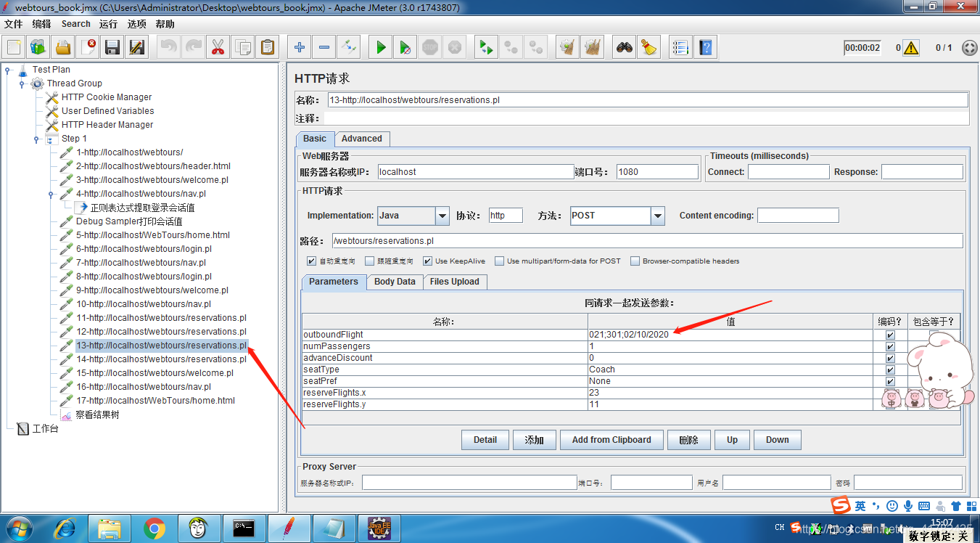
Task: Click the 端口号 field showing 1080
Action: (657, 172)
